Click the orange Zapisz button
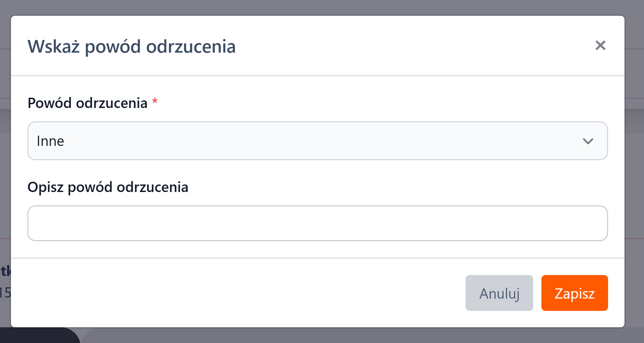 [x=574, y=293]
